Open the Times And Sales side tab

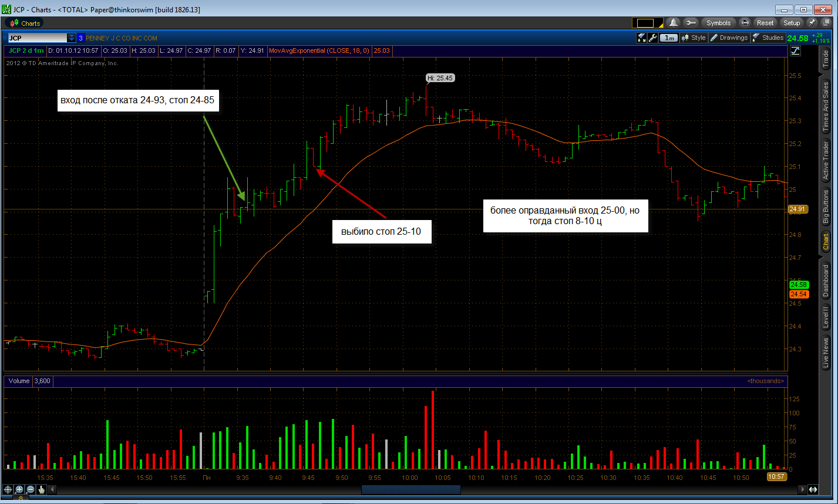click(826, 107)
